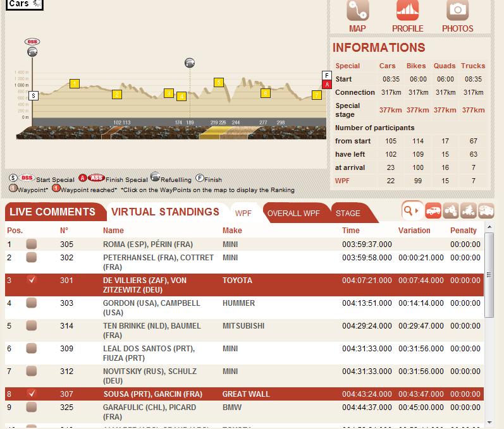Screen dimensions: 504x429
Task: Select waypoint 3 on the profile
Action: click(169, 93)
